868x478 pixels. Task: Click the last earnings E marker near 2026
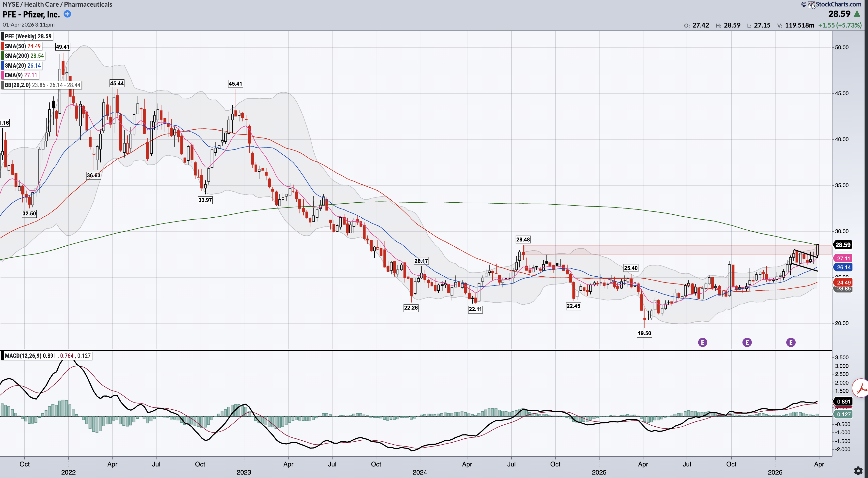791,343
